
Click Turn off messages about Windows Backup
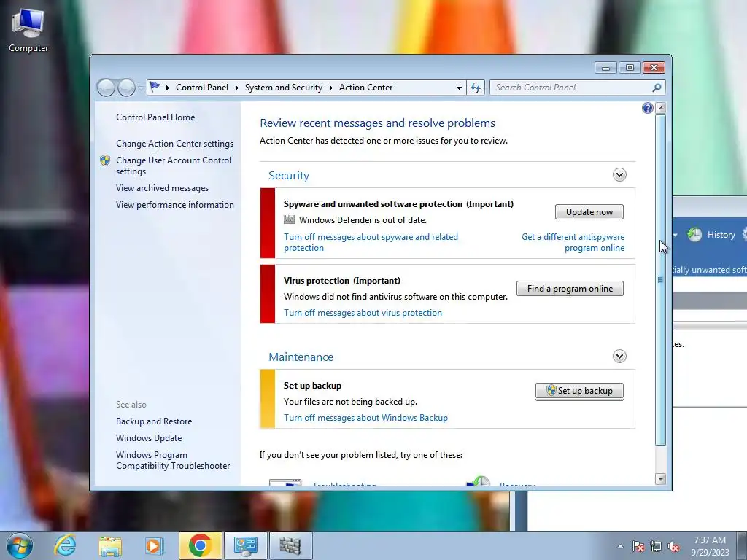tap(366, 418)
